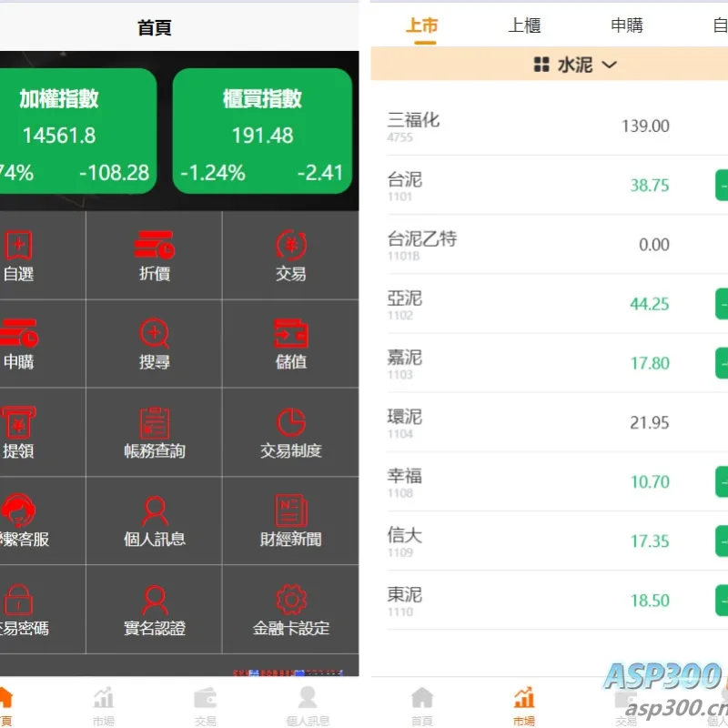Click the -1.24% change text
The image size is (728, 728).
[x=213, y=173]
